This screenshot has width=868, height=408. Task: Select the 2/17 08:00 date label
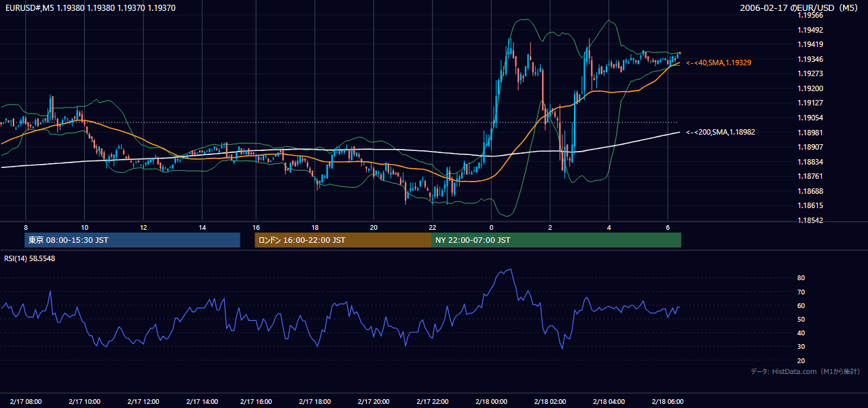[26, 402]
